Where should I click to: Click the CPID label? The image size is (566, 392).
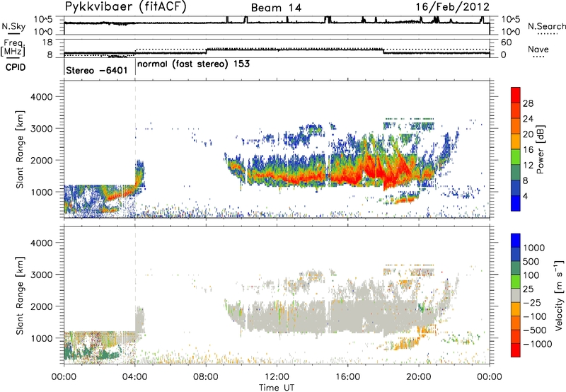pos(16,67)
